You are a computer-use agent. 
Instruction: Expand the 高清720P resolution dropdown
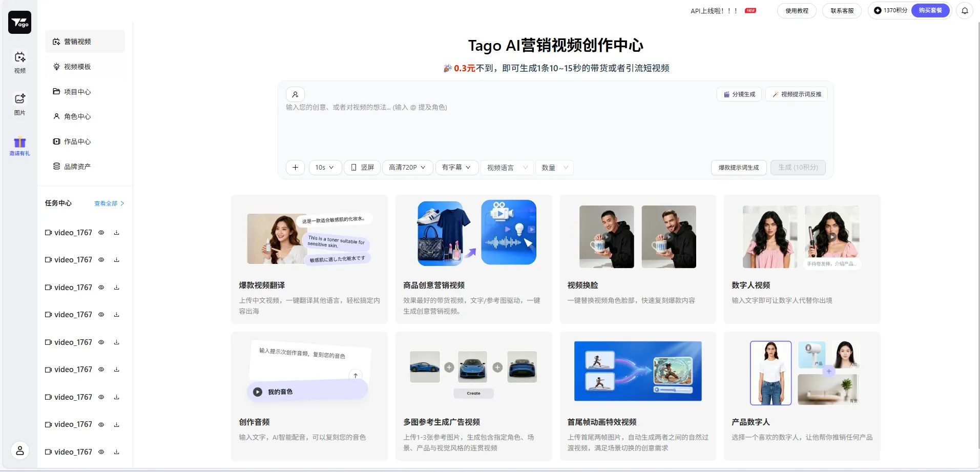point(407,168)
